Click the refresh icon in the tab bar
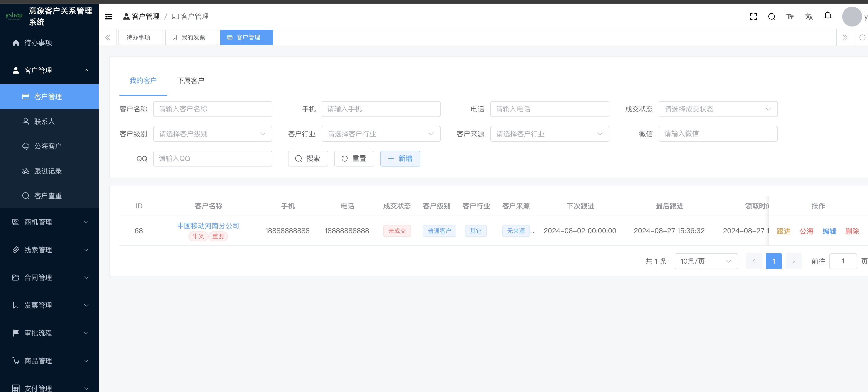This screenshot has width=868, height=392. 862,37
